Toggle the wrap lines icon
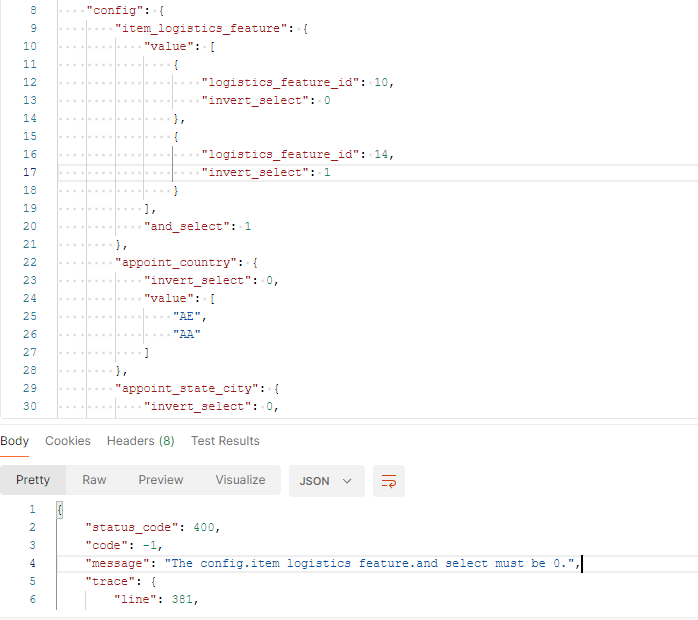This screenshot has height=620, width=698. click(x=388, y=481)
